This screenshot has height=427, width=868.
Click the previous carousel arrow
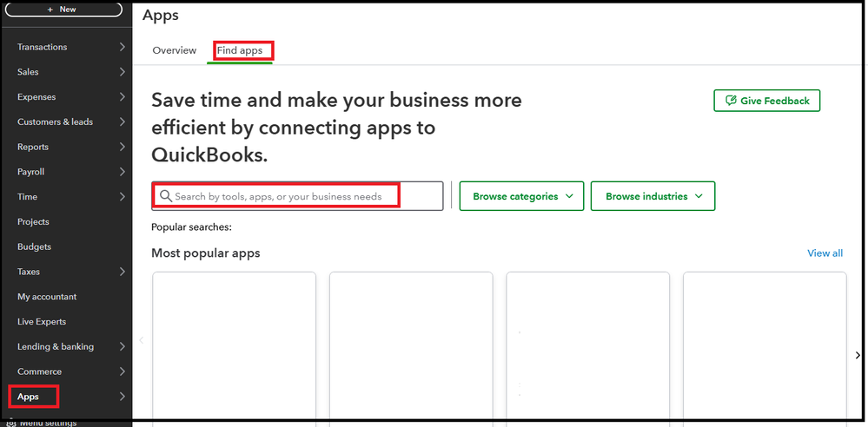[x=142, y=340]
